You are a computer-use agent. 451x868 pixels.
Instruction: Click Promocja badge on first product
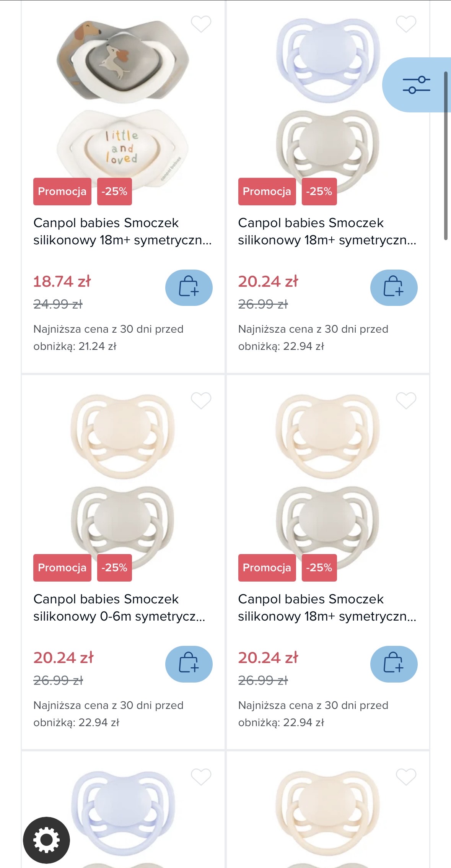(x=62, y=192)
